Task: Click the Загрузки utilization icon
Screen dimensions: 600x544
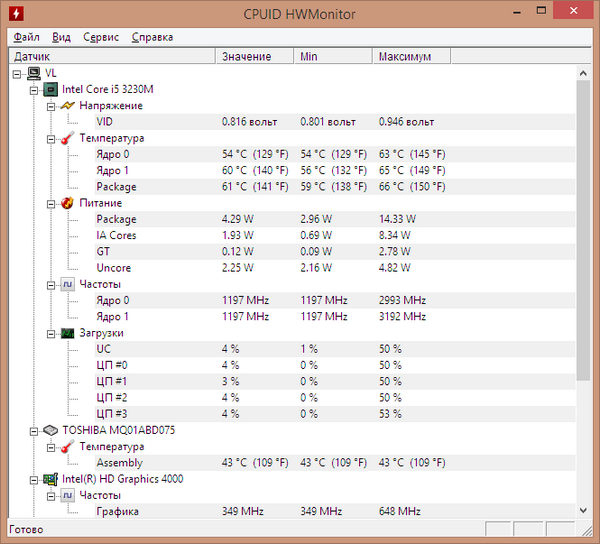Action: (67, 332)
